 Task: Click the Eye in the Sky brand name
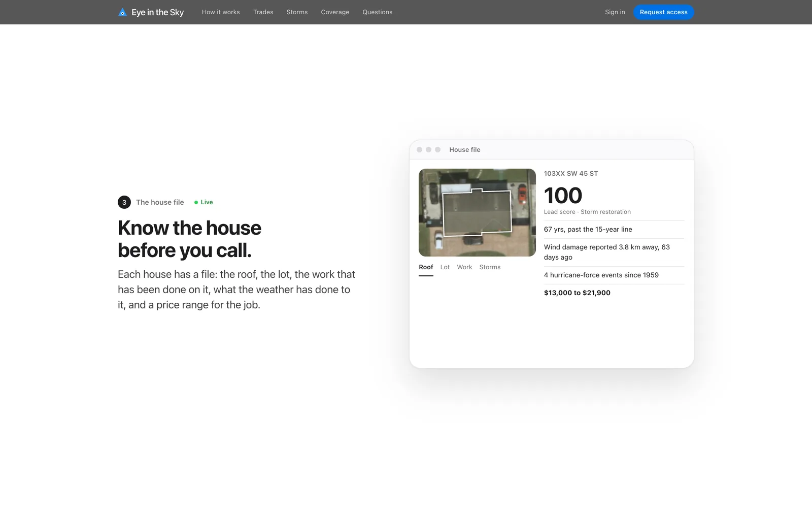point(157,12)
